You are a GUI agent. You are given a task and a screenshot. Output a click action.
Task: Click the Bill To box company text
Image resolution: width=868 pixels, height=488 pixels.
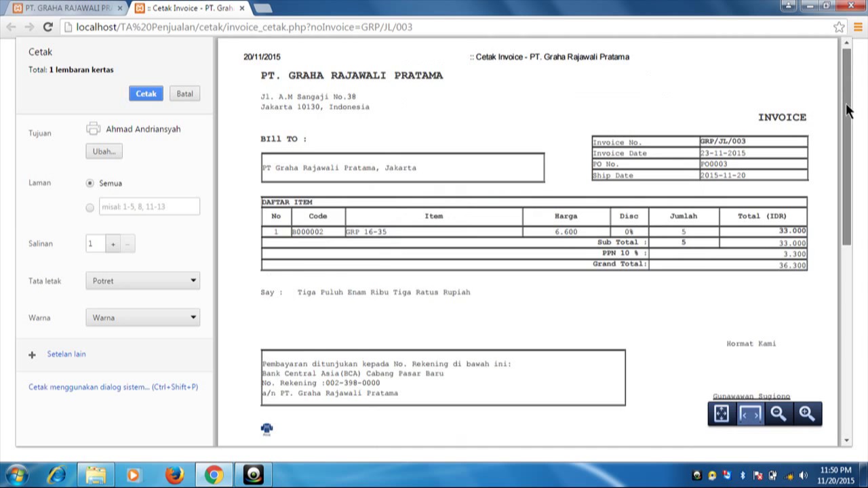(x=339, y=167)
